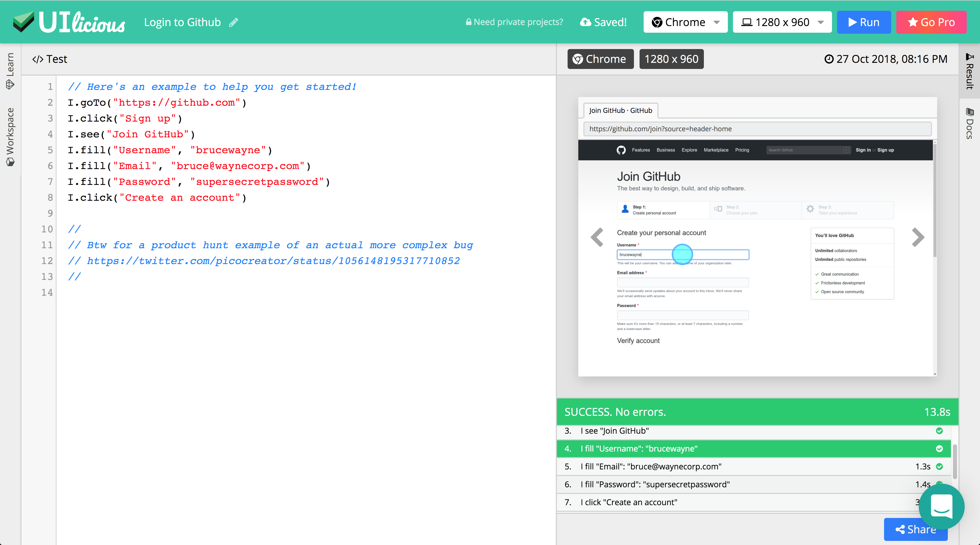Image resolution: width=980 pixels, height=545 pixels.
Task: Open the chat support bubble
Action: coord(941,506)
